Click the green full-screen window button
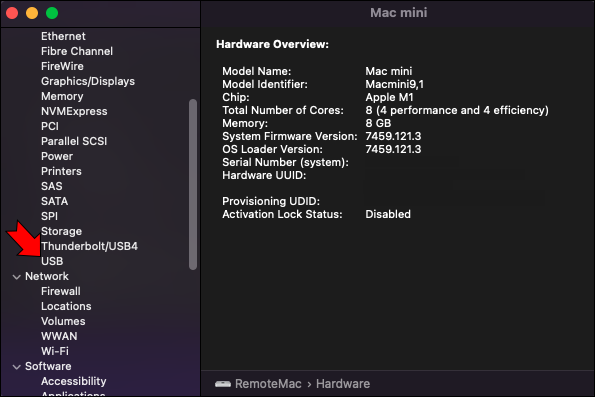595x397 pixels. [x=52, y=13]
